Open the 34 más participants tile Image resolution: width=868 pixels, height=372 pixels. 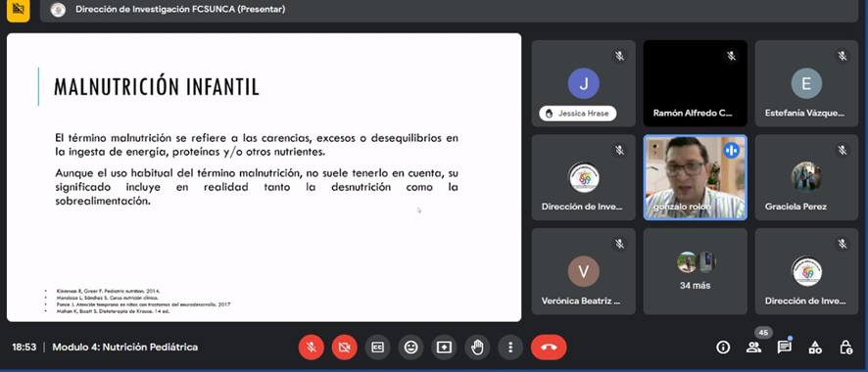click(695, 271)
